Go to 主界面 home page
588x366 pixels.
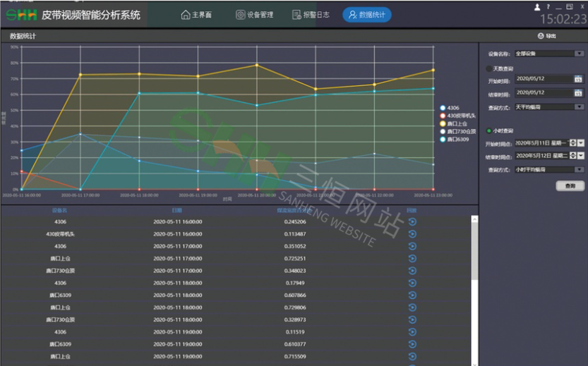tap(196, 15)
